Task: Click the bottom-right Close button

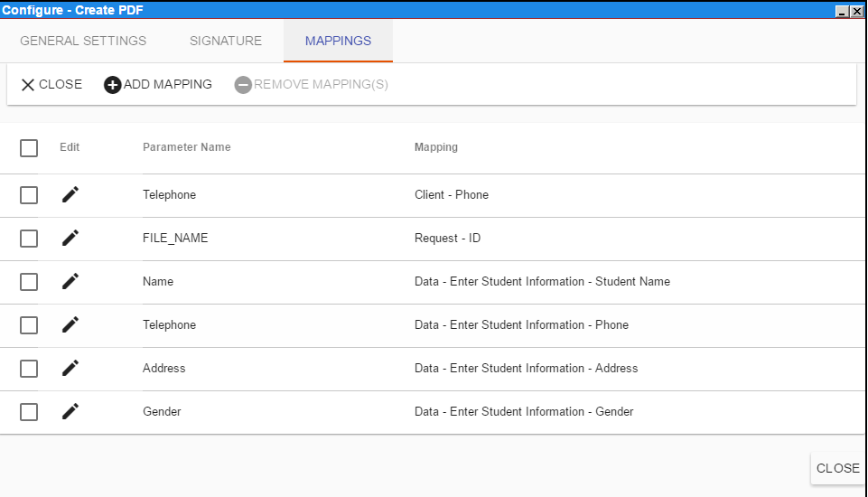Action: tap(838, 468)
